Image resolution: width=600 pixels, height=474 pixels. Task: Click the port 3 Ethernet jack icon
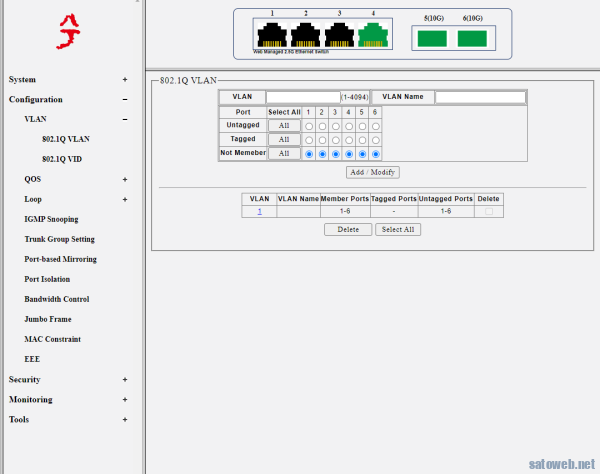(339, 36)
